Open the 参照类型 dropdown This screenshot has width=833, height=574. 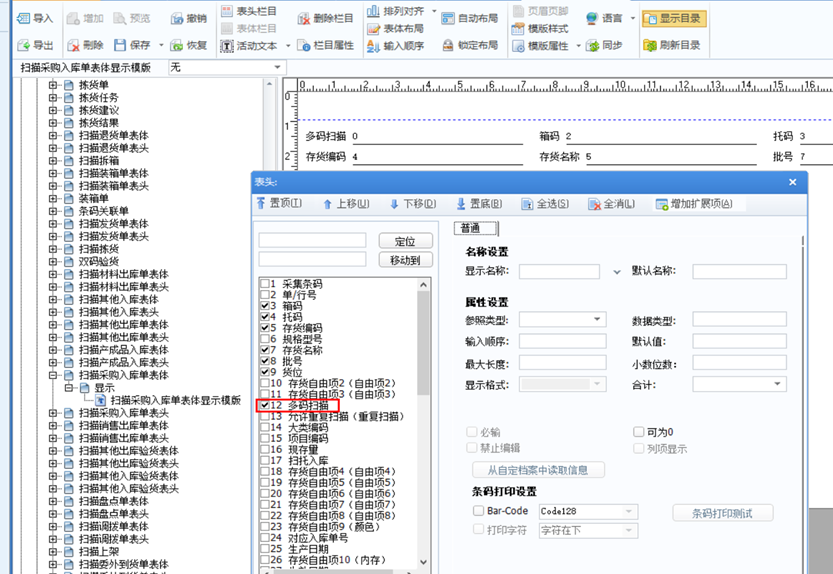tap(597, 319)
